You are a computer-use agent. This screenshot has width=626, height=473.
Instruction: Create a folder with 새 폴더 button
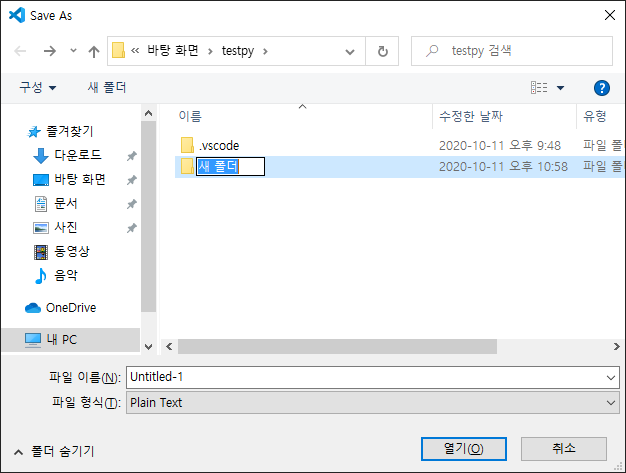tap(107, 87)
